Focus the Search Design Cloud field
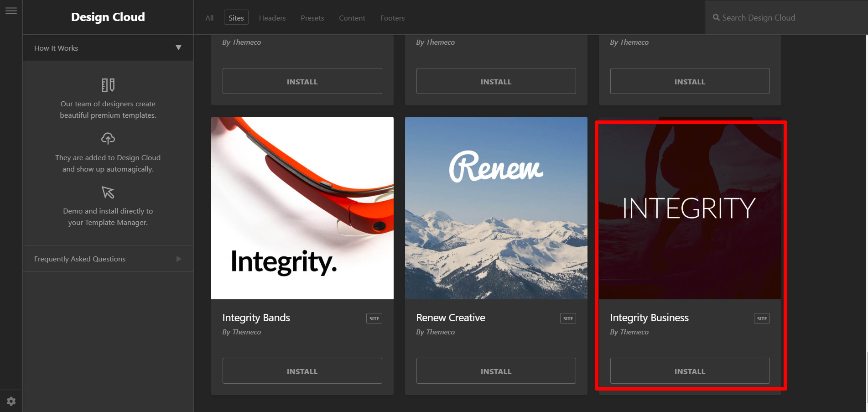868x412 pixels. click(786, 17)
